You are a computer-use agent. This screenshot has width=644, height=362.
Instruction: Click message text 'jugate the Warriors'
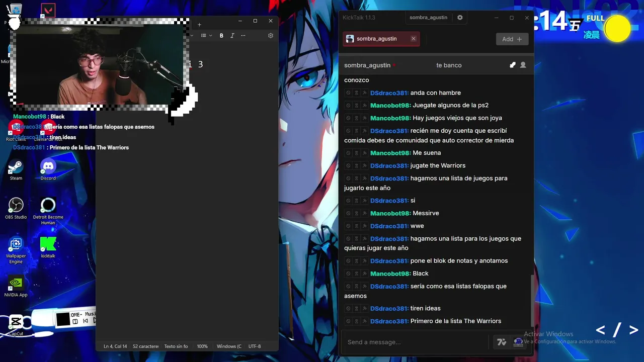click(x=438, y=166)
